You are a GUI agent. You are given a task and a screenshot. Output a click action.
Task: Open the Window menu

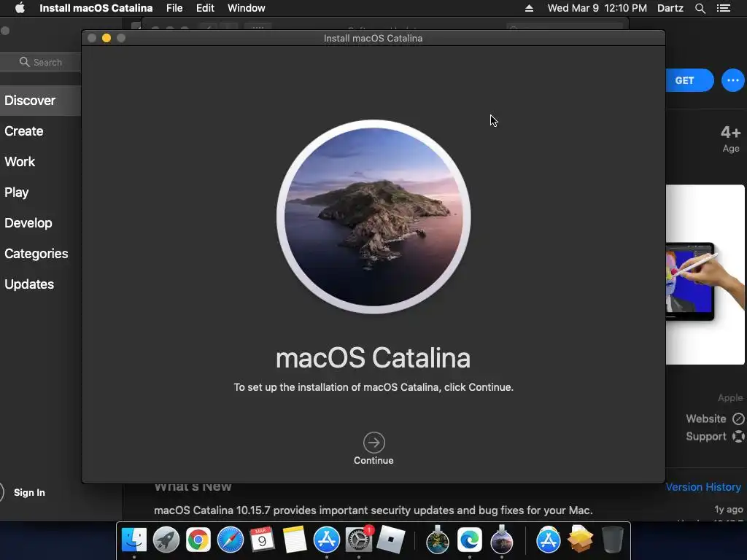click(x=247, y=8)
